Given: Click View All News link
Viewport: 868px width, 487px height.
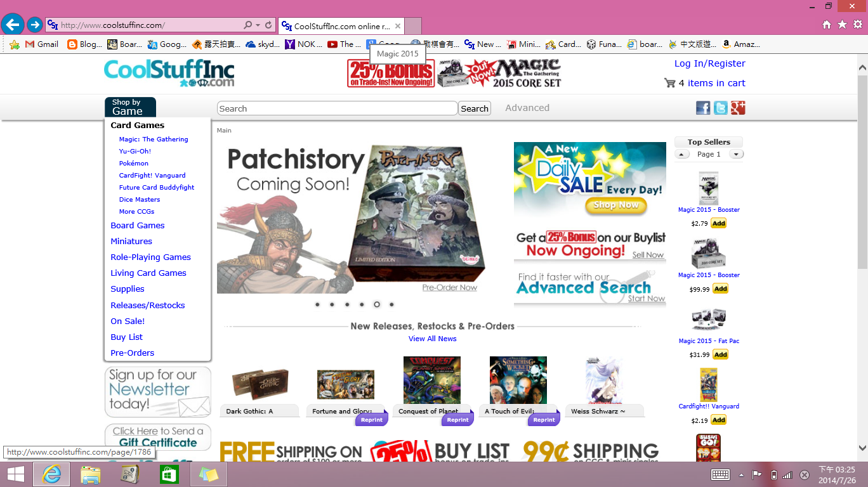Looking at the screenshot, I should pos(433,339).
